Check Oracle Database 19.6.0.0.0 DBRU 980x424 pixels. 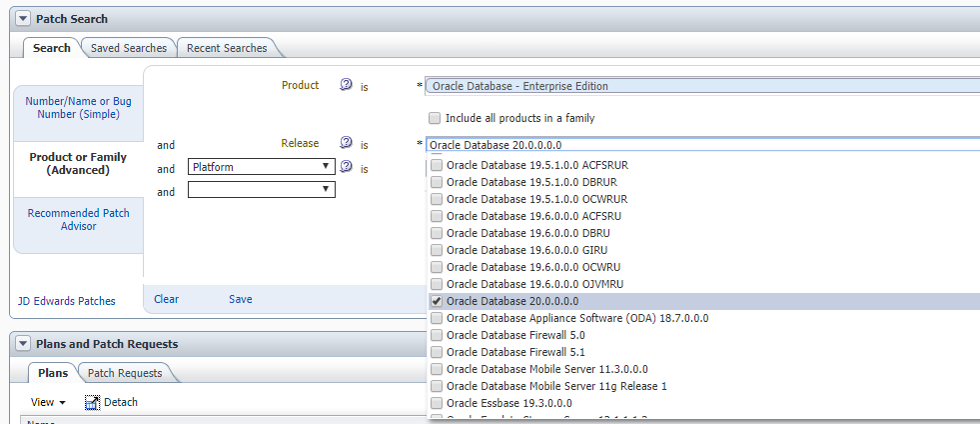pos(437,233)
